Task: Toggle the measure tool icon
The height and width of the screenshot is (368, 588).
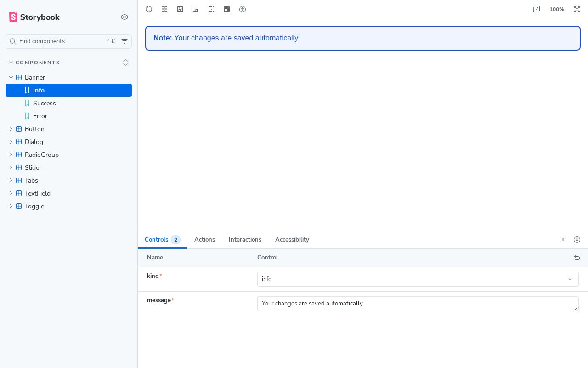Action: [x=196, y=9]
